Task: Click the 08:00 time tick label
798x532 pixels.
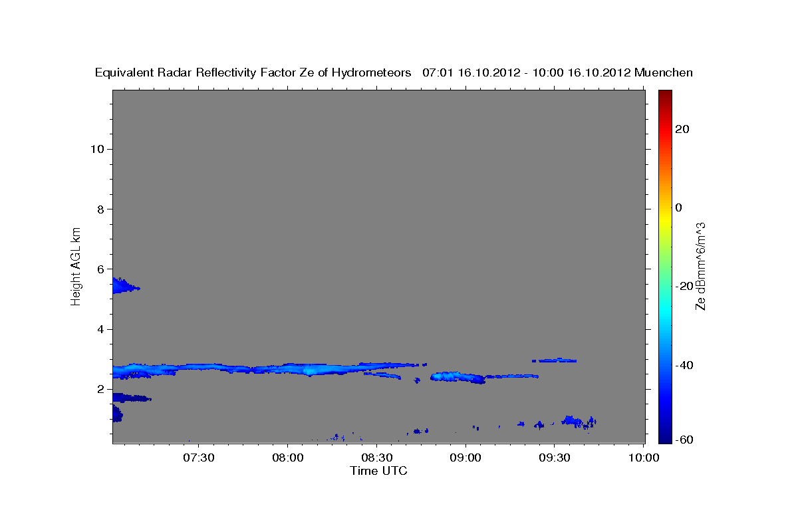Action: (288, 458)
